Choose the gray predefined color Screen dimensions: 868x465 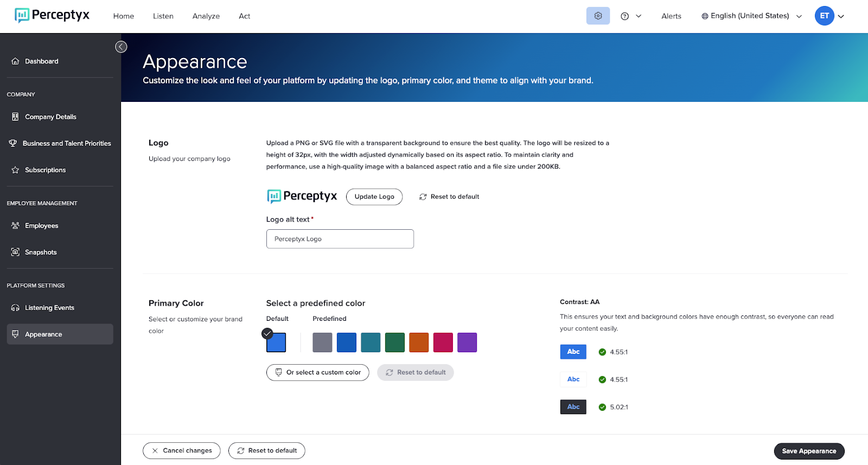(x=322, y=343)
